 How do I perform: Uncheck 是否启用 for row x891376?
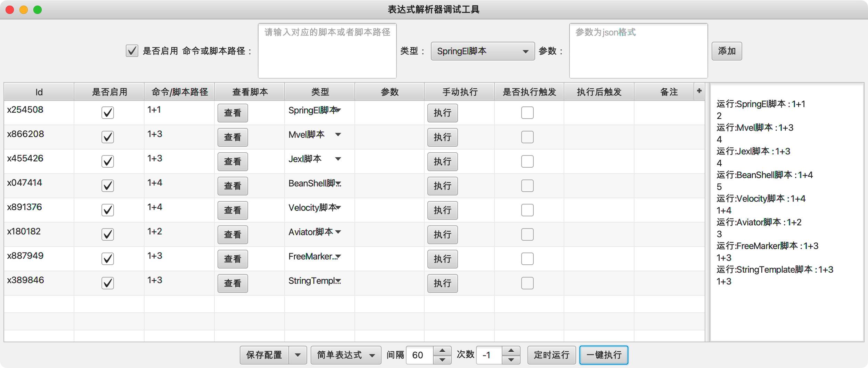click(x=108, y=210)
